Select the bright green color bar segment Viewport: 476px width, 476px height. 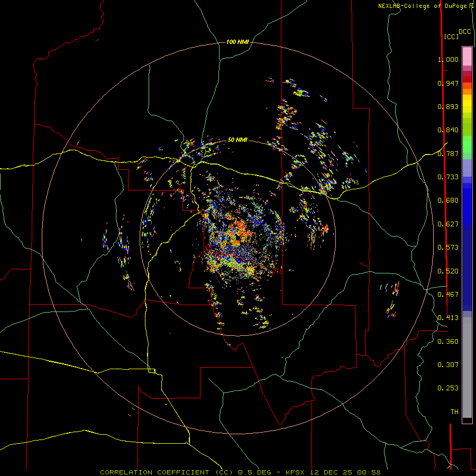point(467,144)
